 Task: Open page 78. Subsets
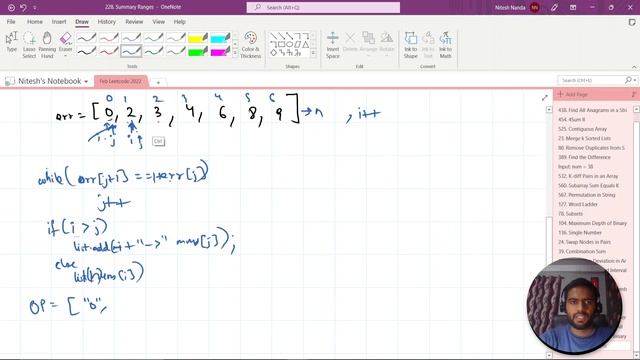tap(570, 213)
